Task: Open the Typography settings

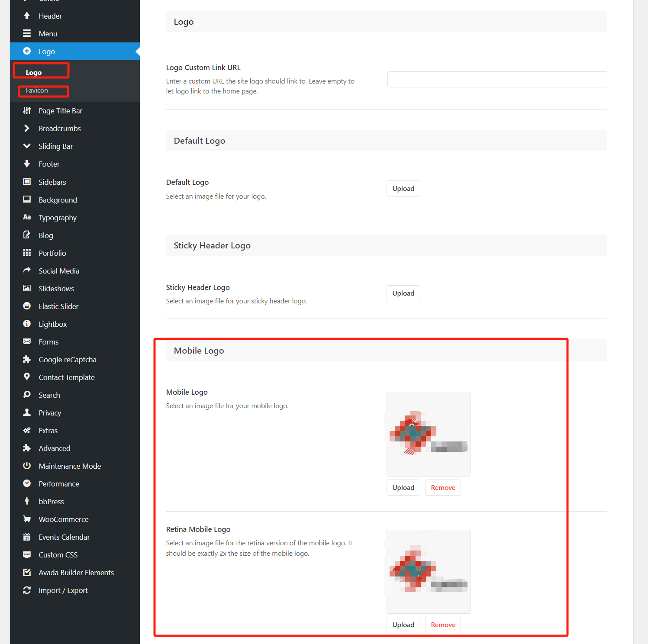Action: [x=58, y=217]
